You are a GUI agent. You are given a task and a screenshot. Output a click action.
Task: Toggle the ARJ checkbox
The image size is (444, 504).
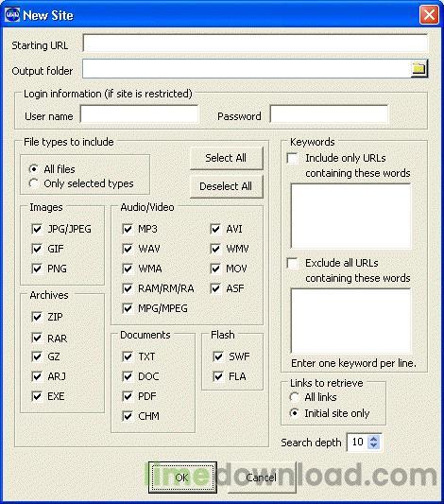(37, 376)
